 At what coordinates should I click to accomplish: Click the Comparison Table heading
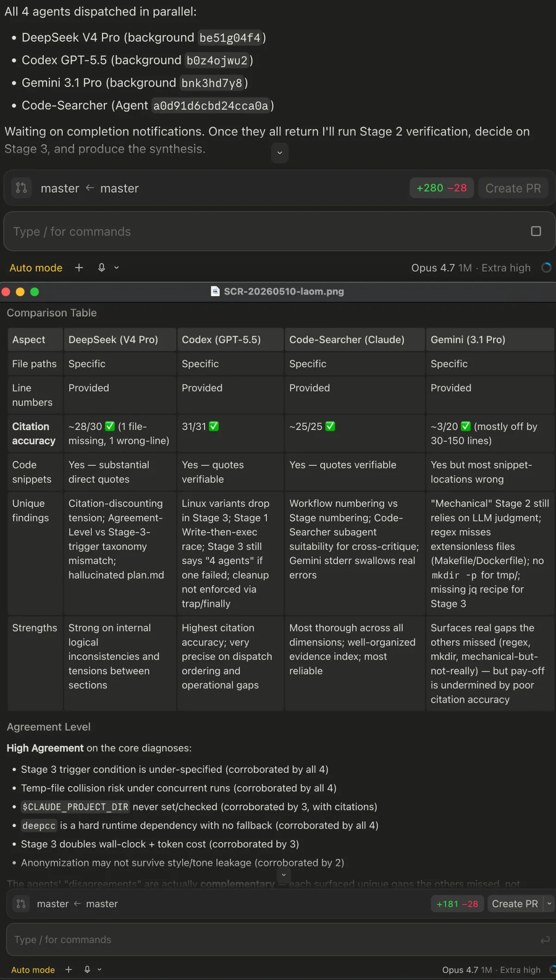51,313
